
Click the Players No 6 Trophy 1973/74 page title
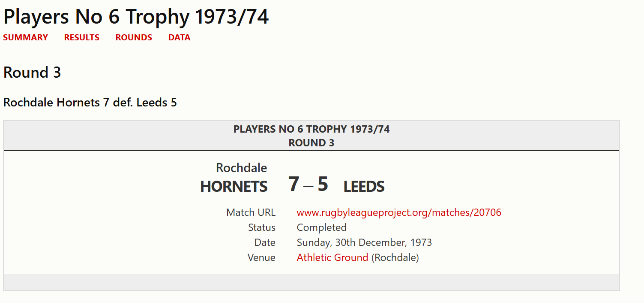pos(136,17)
